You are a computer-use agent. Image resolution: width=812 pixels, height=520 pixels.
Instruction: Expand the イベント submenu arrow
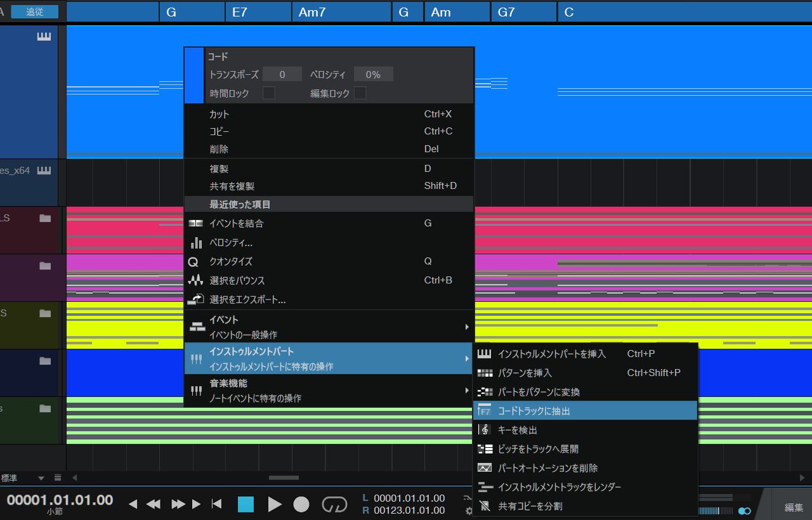tap(467, 327)
